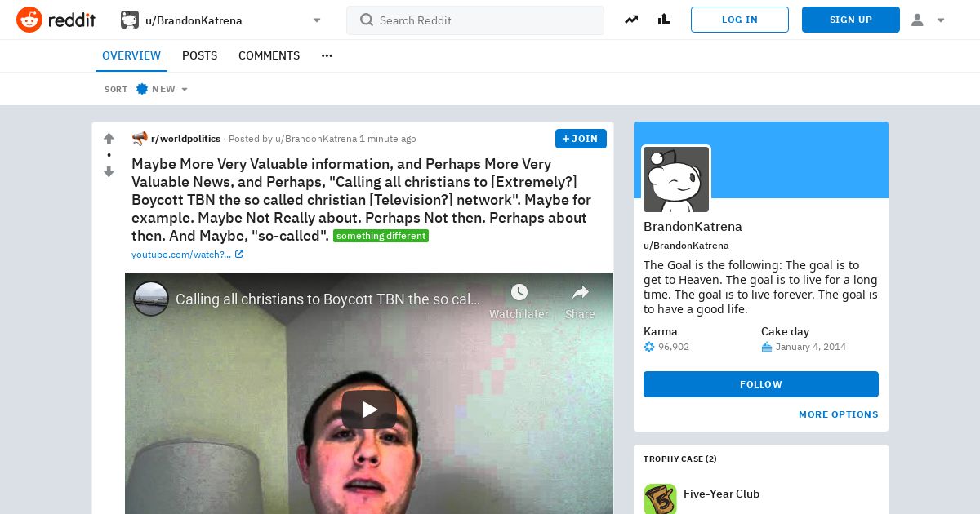The height and width of the screenshot is (514, 980).
Task: Click the TROPHY CASE (2) heading
Action: [680, 459]
